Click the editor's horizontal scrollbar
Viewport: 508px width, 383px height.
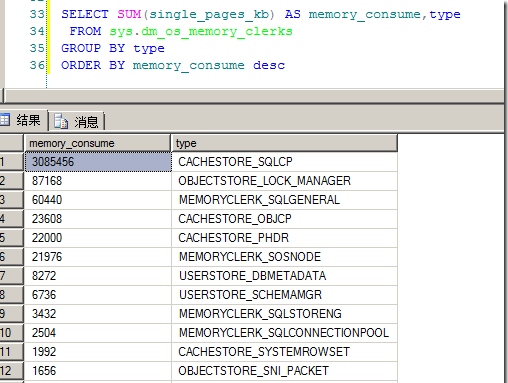pos(253,96)
